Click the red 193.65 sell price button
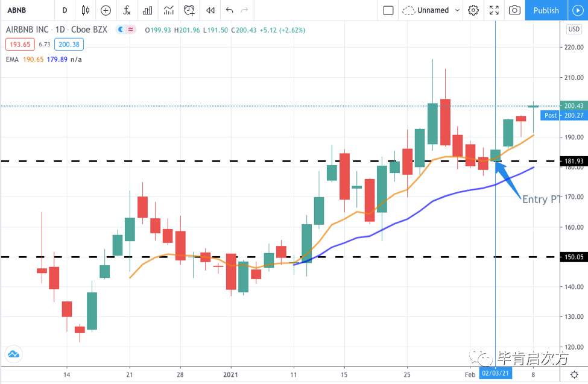Viewport: 588px width, 384px height. 20,44
